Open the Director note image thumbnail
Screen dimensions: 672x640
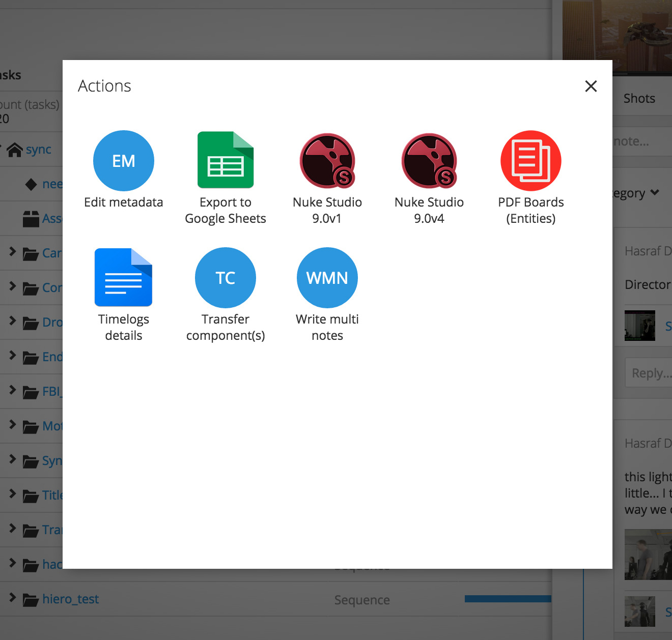[x=640, y=326]
